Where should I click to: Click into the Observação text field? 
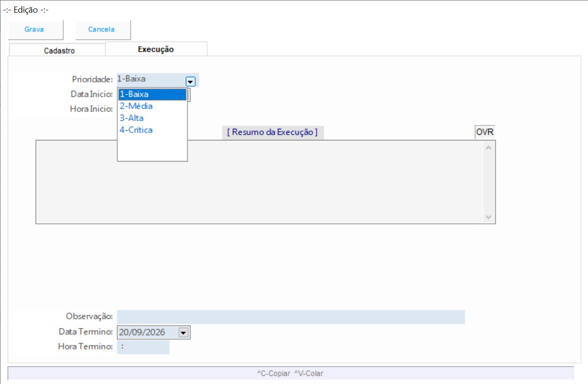point(290,317)
